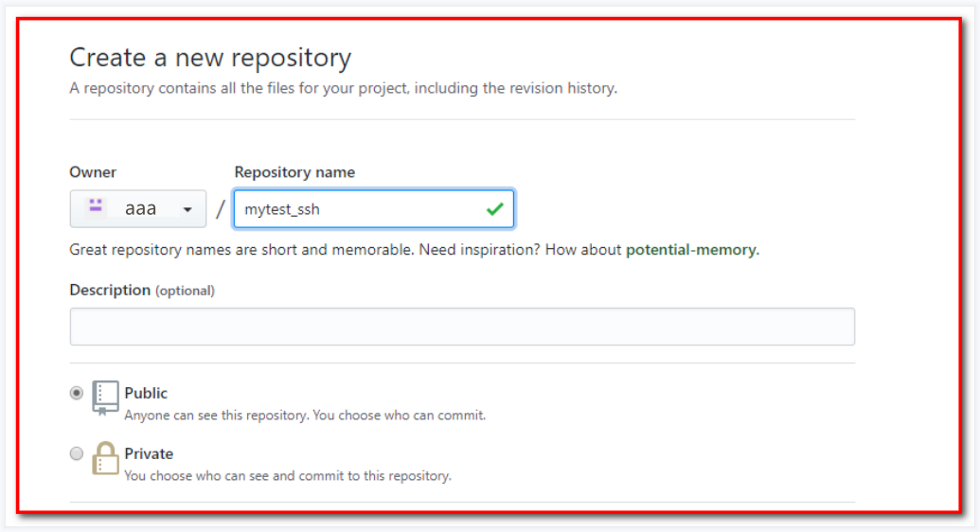Viewport: 980px width, 532px height.
Task: Click into the empty Description field
Action: [462, 327]
